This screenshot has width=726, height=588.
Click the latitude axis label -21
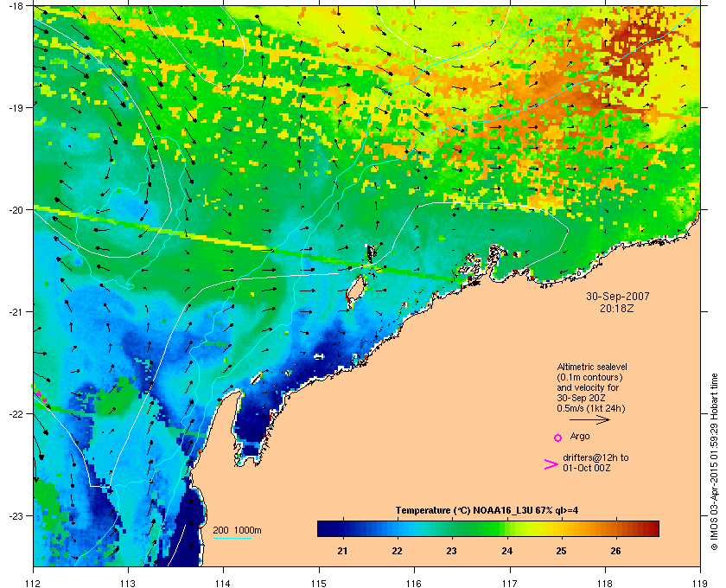pyautogui.click(x=15, y=311)
